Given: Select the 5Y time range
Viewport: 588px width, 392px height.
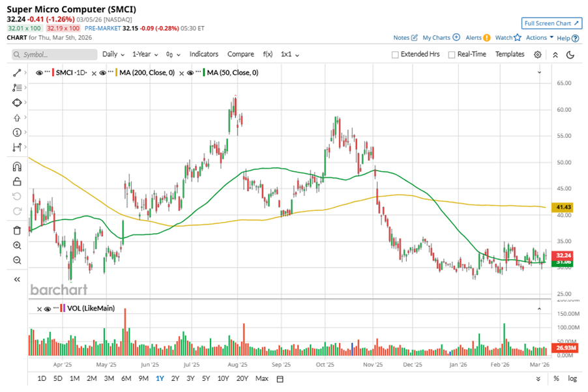Looking at the screenshot, I should point(206,378).
